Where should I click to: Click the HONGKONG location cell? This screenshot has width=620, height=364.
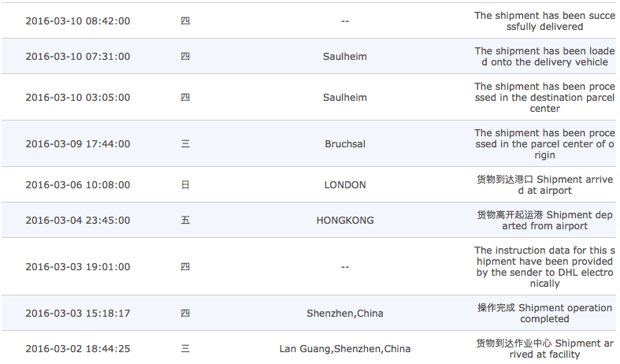(x=345, y=221)
